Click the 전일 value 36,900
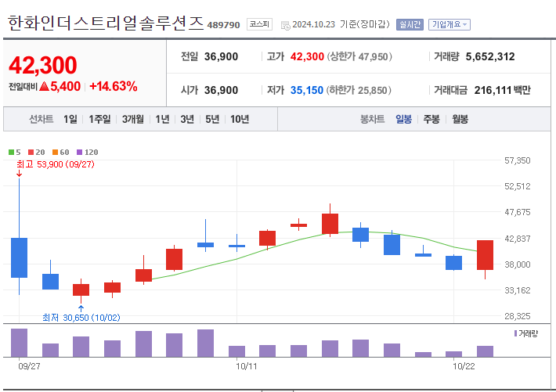556x392 pixels. 221,56
